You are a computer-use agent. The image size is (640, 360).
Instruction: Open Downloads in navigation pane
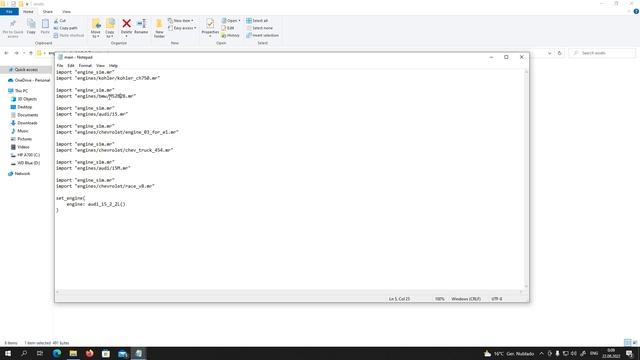pyautogui.click(x=24, y=123)
